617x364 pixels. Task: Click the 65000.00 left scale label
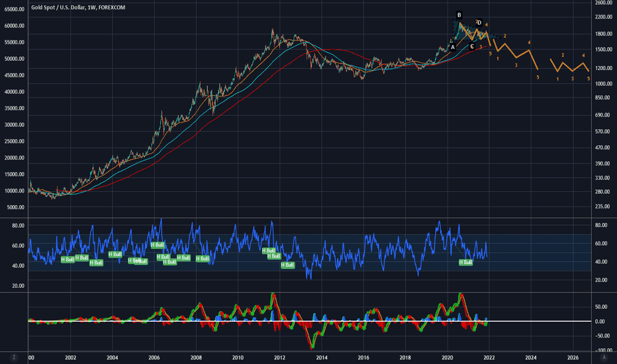tap(14, 9)
